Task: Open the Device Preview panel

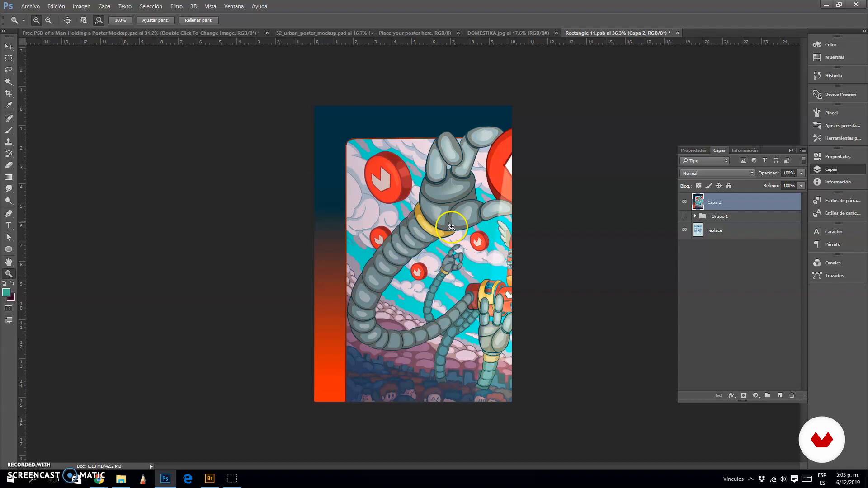Action: [840, 94]
